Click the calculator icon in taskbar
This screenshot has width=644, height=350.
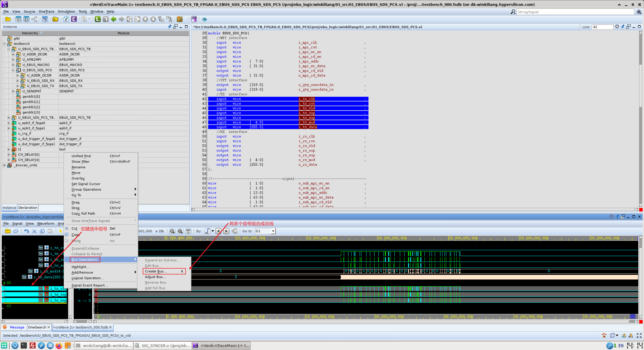tap(68, 345)
